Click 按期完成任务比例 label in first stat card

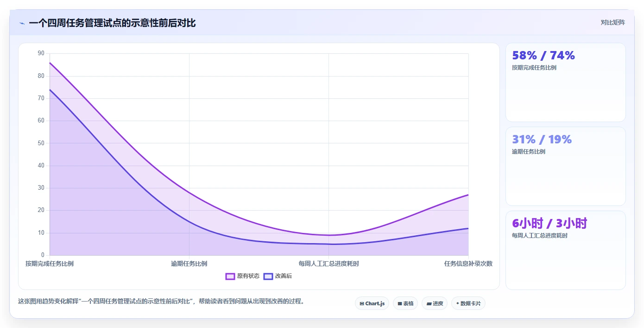(534, 68)
